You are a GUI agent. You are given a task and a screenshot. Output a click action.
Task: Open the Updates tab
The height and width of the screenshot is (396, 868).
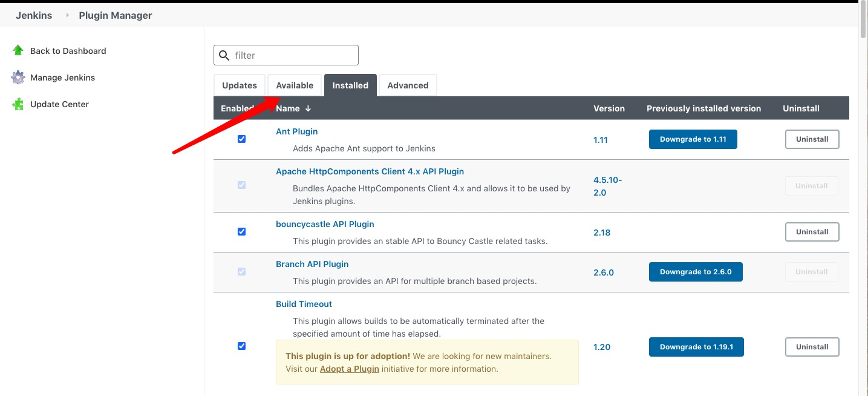[240, 85]
